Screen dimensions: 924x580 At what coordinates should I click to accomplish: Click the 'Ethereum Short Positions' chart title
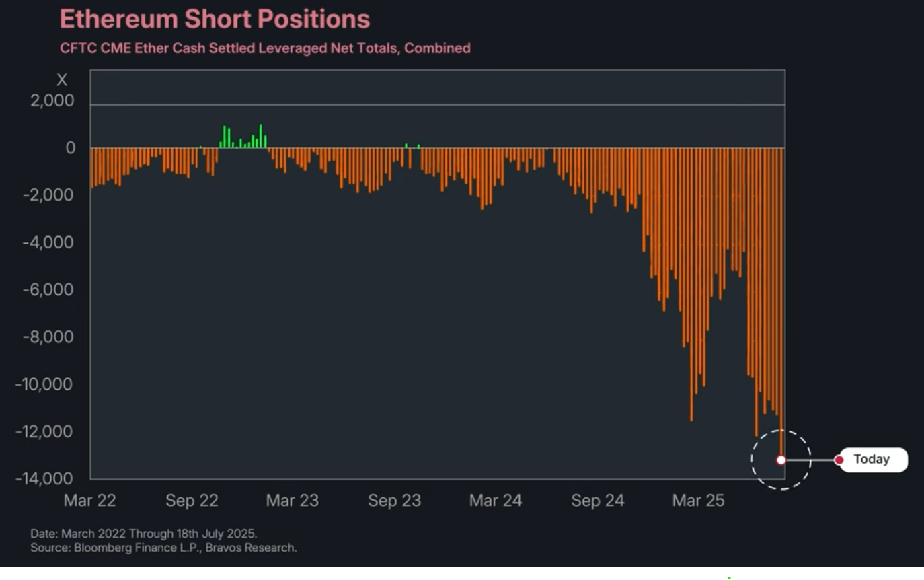(215, 19)
